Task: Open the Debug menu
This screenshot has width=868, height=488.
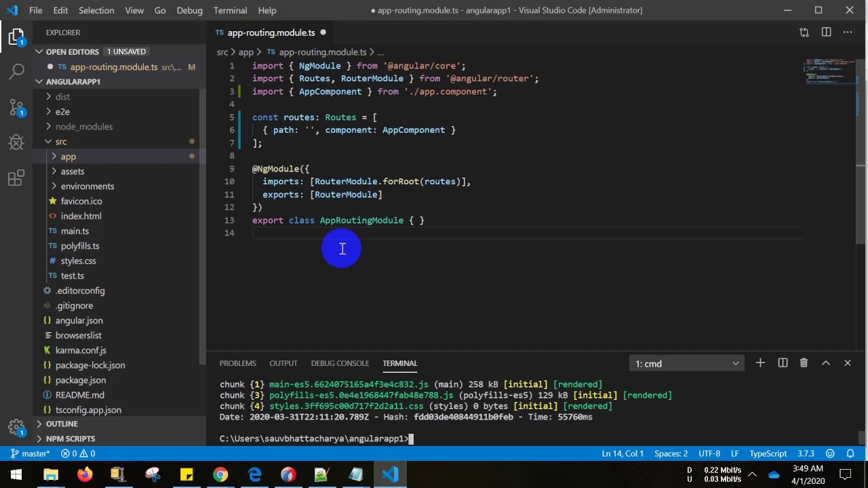Action: (x=189, y=10)
